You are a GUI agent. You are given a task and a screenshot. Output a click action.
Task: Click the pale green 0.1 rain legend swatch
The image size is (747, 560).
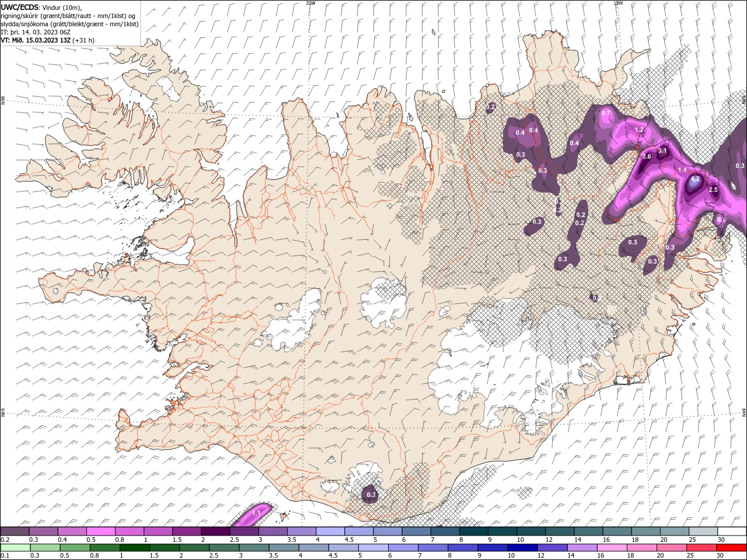click(15, 547)
